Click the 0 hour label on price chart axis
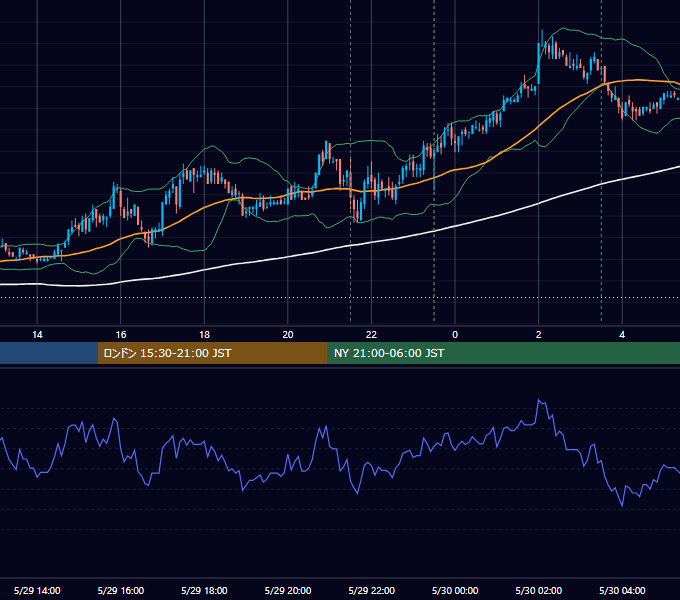Screen dimensions: 680x600 (x=455, y=335)
